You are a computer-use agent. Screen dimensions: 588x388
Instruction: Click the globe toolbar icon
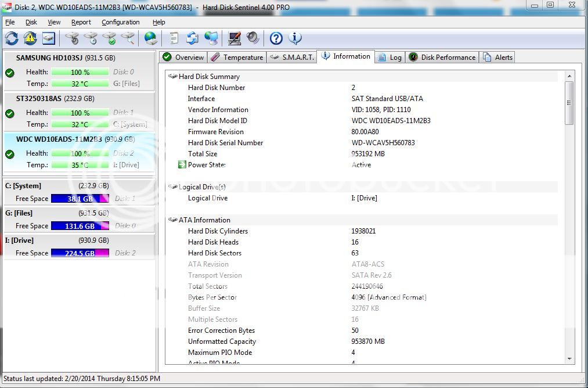click(151, 38)
